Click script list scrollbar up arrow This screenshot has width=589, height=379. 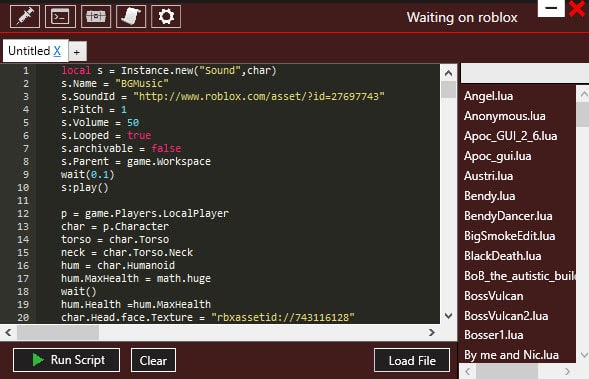584,94
